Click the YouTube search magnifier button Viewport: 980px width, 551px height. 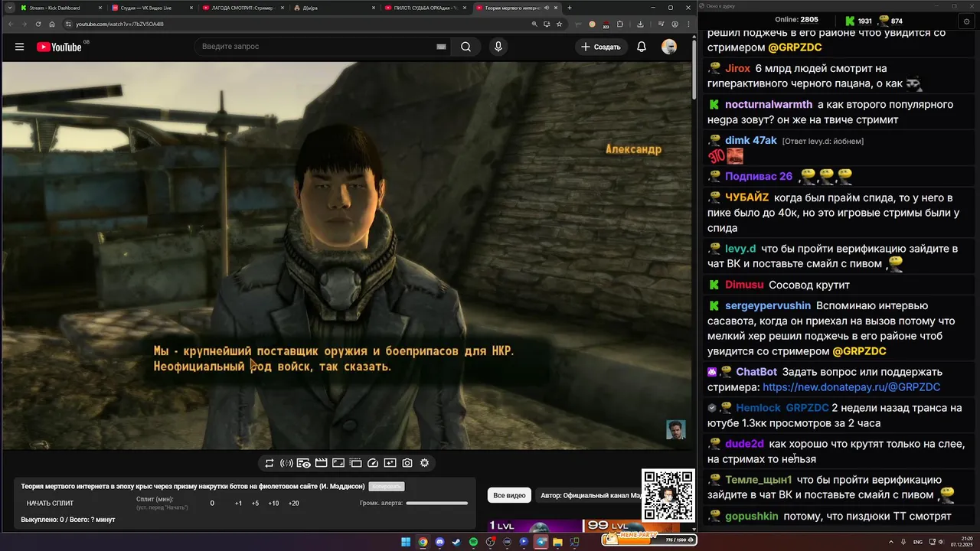466,47
